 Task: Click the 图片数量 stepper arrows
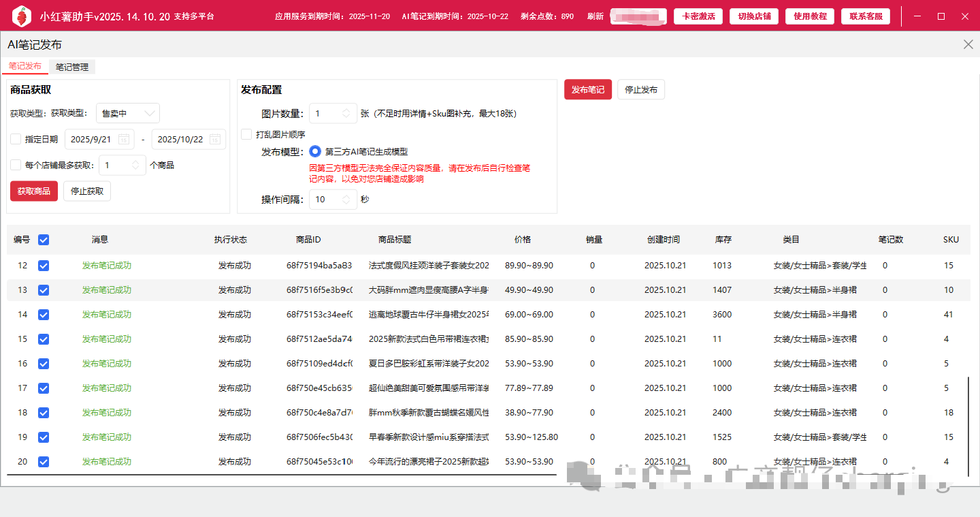pos(346,114)
